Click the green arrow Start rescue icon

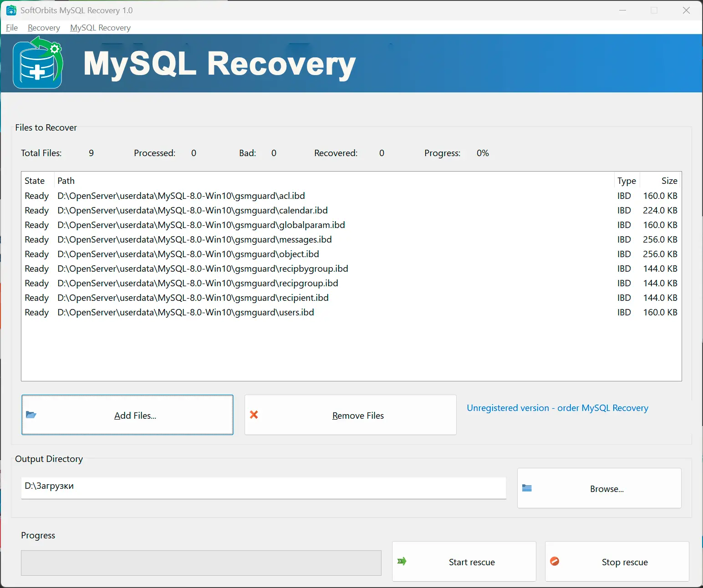[x=402, y=561]
